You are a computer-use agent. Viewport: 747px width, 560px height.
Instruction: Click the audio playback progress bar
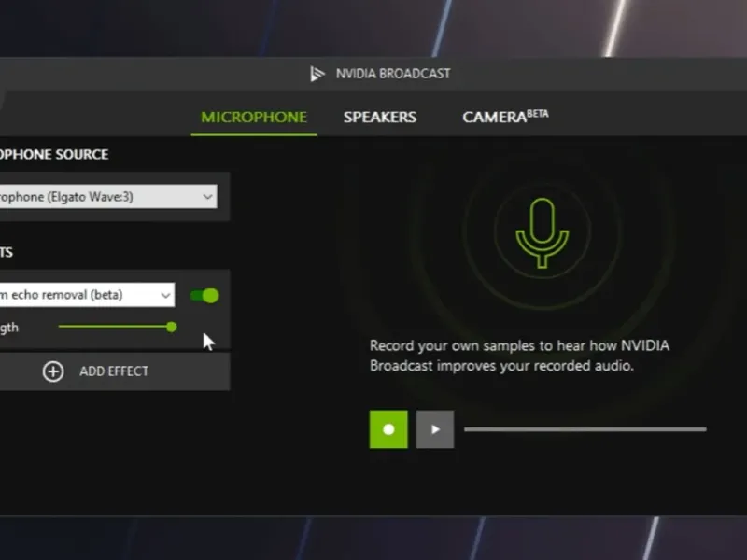click(x=585, y=429)
